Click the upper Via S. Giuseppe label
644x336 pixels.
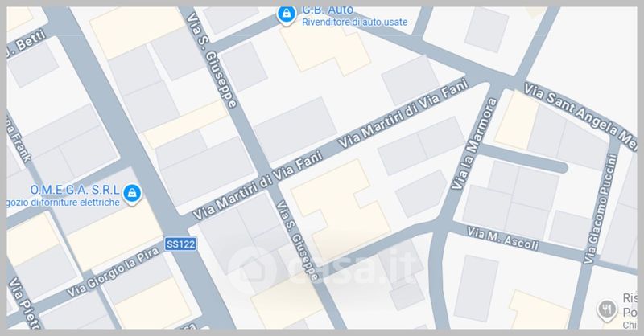pyautogui.click(x=212, y=60)
